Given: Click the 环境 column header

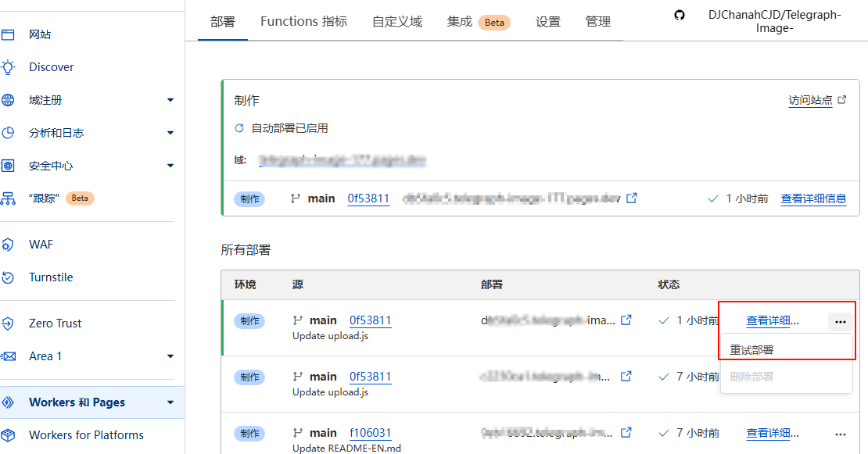Looking at the screenshot, I should point(246,284).
